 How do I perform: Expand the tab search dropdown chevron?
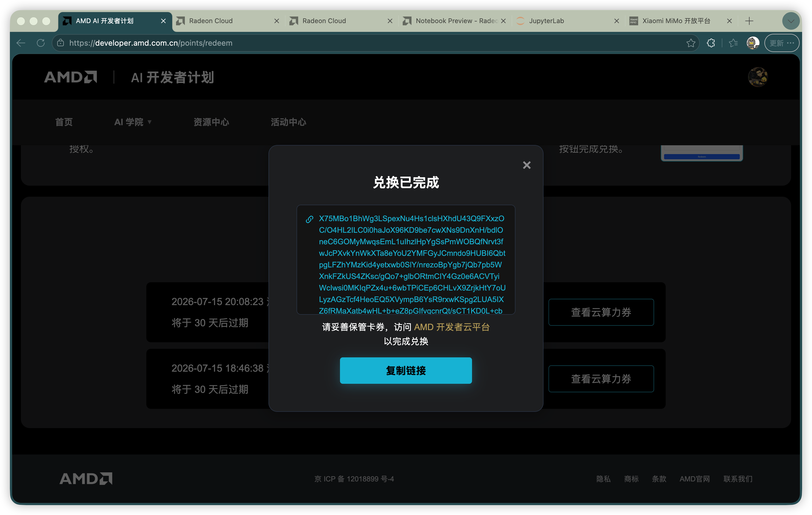pyautogui.click(x=791, y=21)
